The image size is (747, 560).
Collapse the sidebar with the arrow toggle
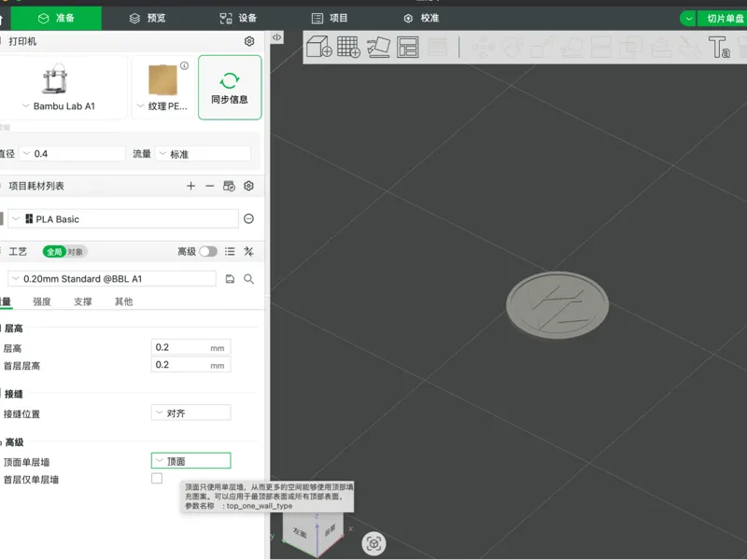[x=276, y=37]
